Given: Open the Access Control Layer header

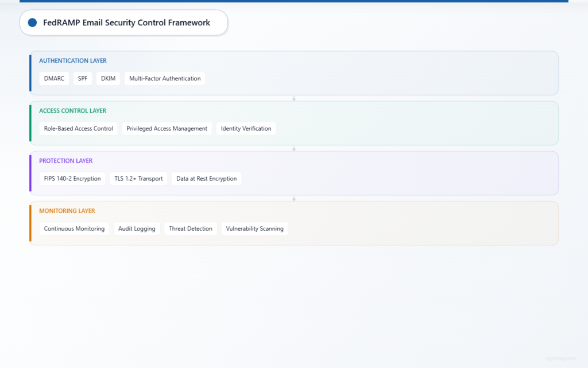Looking at the screenshot, I should pyautogui.click(x=71, y=110).
